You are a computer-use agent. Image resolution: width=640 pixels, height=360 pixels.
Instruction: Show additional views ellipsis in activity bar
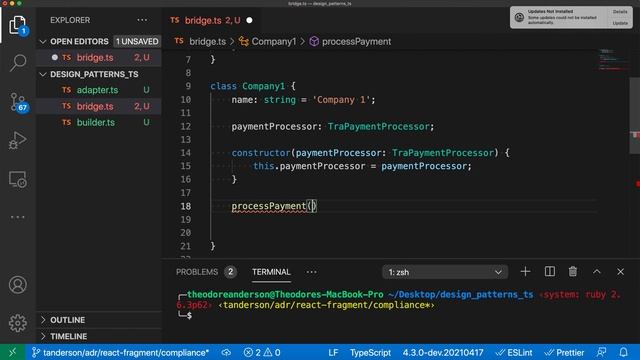point(18,217)
